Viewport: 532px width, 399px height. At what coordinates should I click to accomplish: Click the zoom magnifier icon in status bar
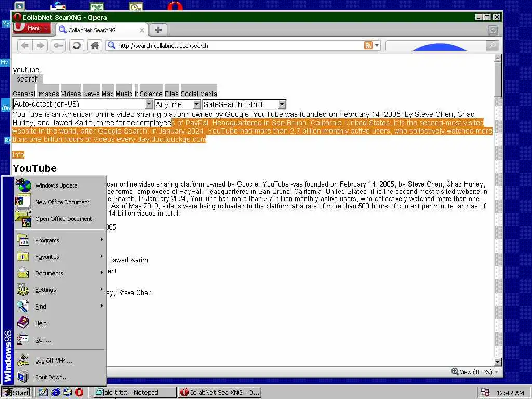[455, 371]
